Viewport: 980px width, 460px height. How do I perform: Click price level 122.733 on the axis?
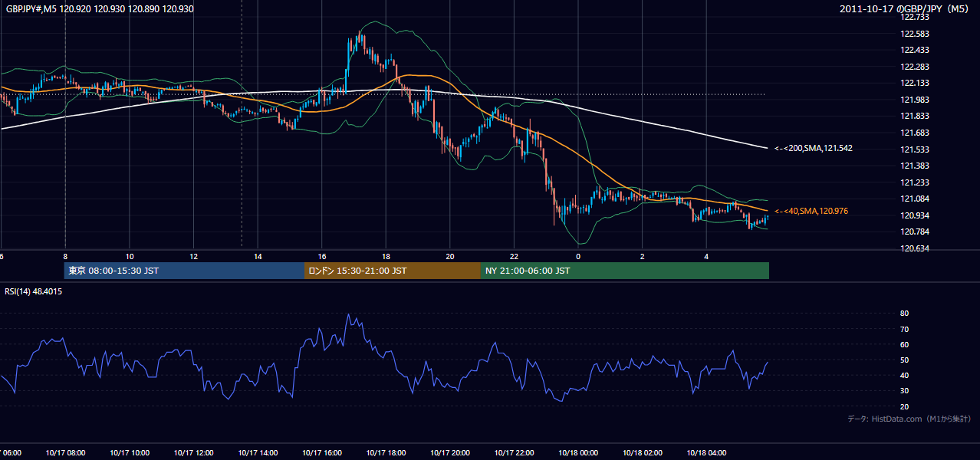pyautogui.click(x=915, y=17)
